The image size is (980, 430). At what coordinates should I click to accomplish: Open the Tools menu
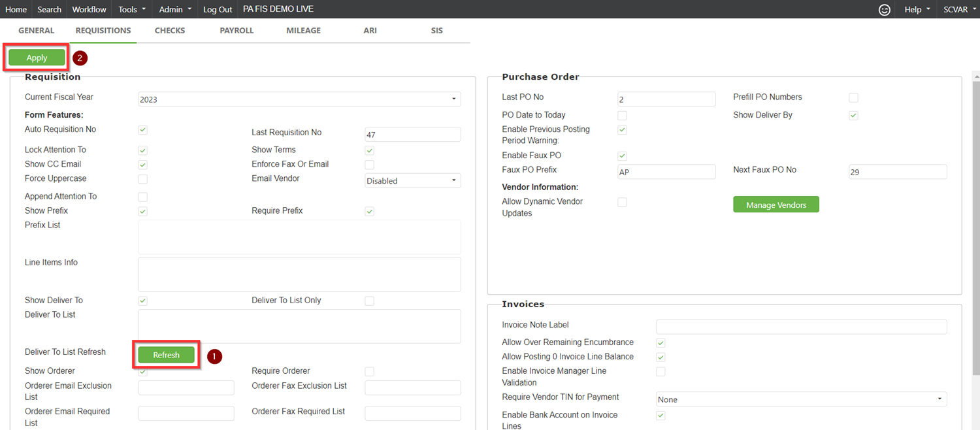tap(132, 9)
